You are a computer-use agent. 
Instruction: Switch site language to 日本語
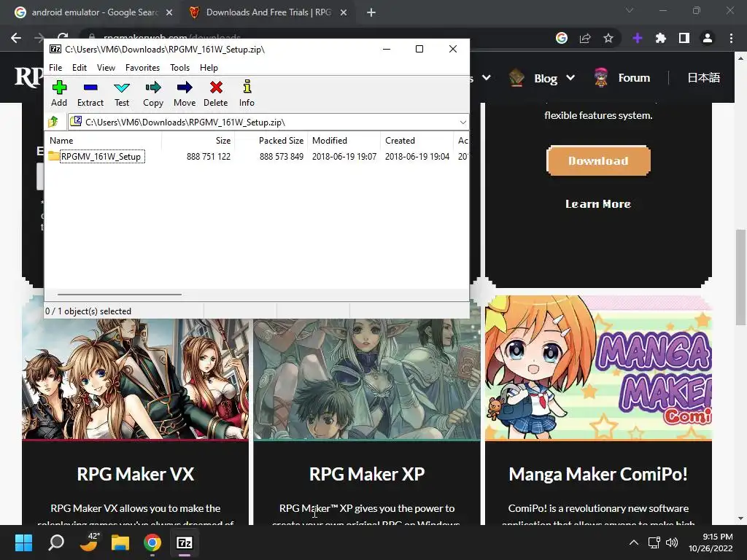pos(703,77)
